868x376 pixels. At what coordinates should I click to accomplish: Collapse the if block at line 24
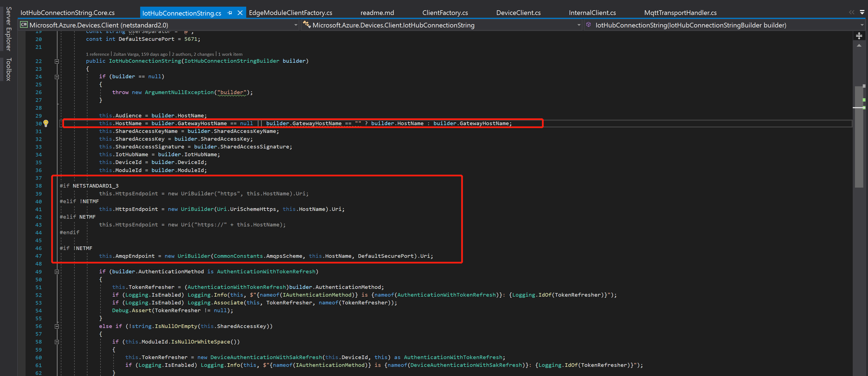pyautogui.click(x=57, y=77)
